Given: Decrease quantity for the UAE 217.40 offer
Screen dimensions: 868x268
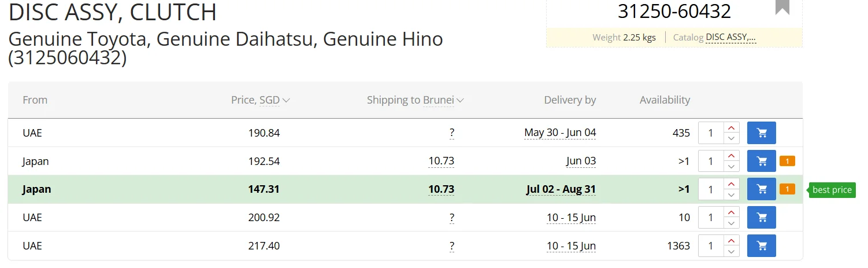Looking at the screenshot, I should tap(732, 251).
